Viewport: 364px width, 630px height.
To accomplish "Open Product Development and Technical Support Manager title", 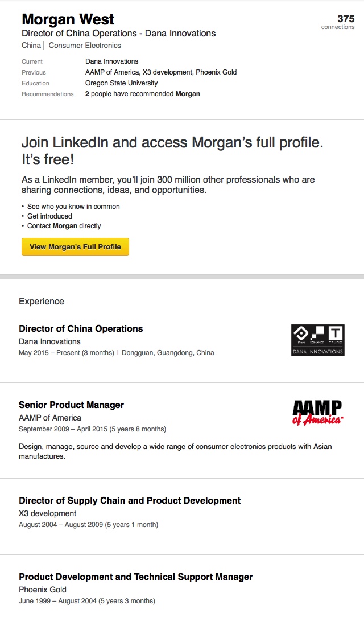I will 135,577.
